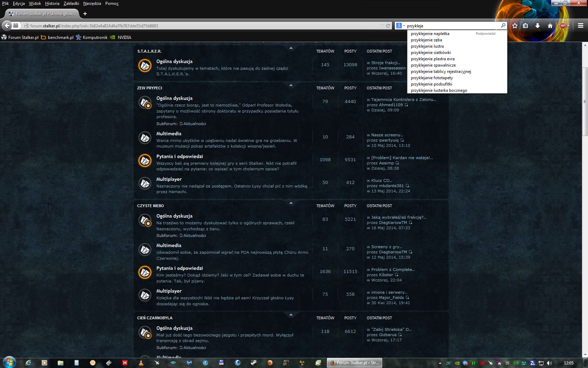
Task: Collapse the Cień Czarnobyla category
Action: [291, 315]
